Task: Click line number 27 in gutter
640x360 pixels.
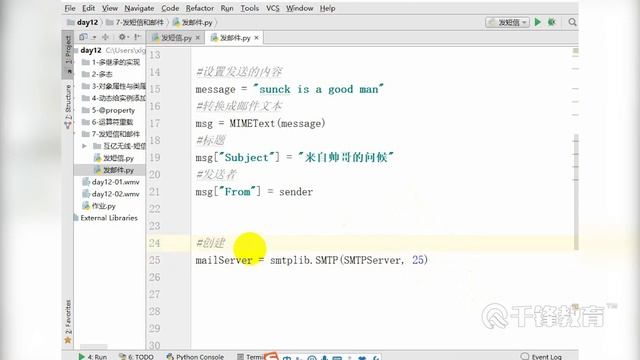Action: click(154, 294)
